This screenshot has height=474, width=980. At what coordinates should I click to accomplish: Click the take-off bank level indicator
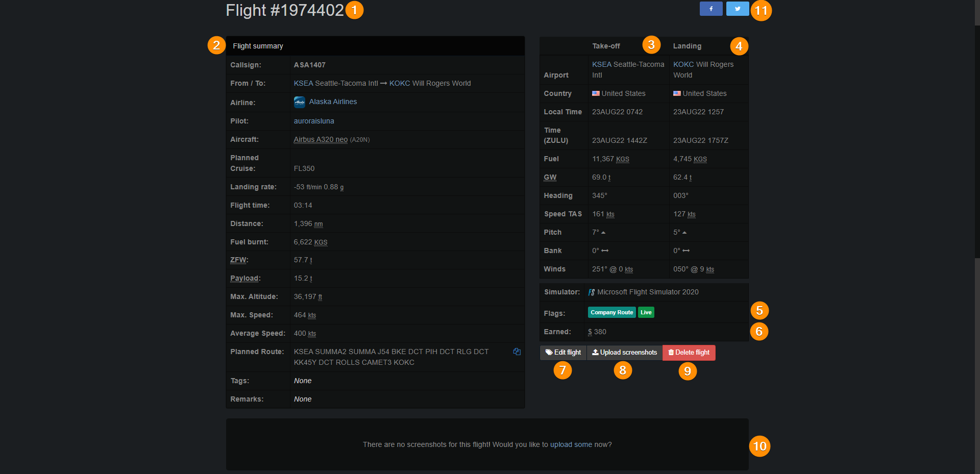click(605, 251)
